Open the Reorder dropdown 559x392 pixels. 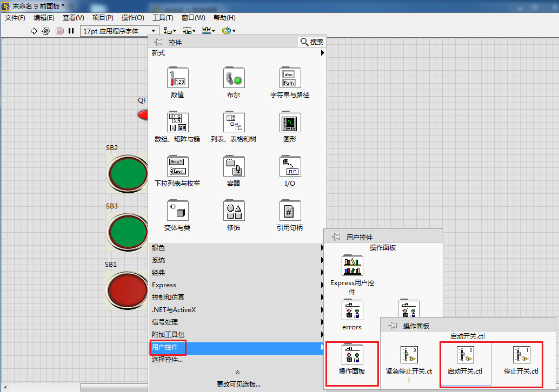click(x=229, y=31)
